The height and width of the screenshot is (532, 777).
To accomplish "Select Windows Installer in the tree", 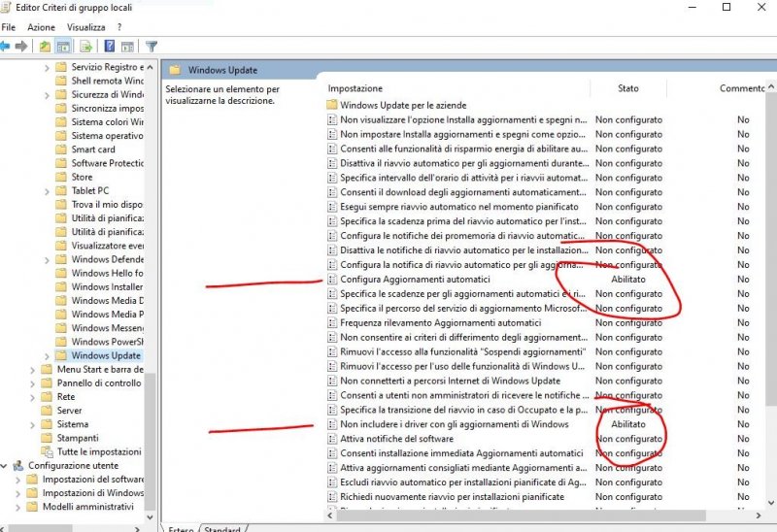I will [107, 286].
